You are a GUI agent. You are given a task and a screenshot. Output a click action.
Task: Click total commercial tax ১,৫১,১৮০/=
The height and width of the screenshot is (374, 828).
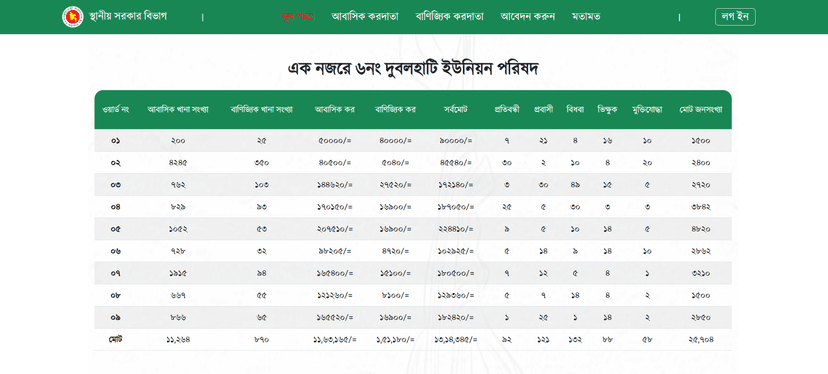pyautogui.click(x=396, y=340)
